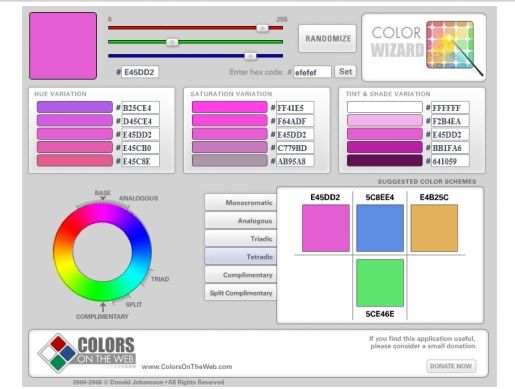Viewport: 515px width, 389px height.
Task: Pick the E45CB0 hue variation swatch
Action: [75, 147]
